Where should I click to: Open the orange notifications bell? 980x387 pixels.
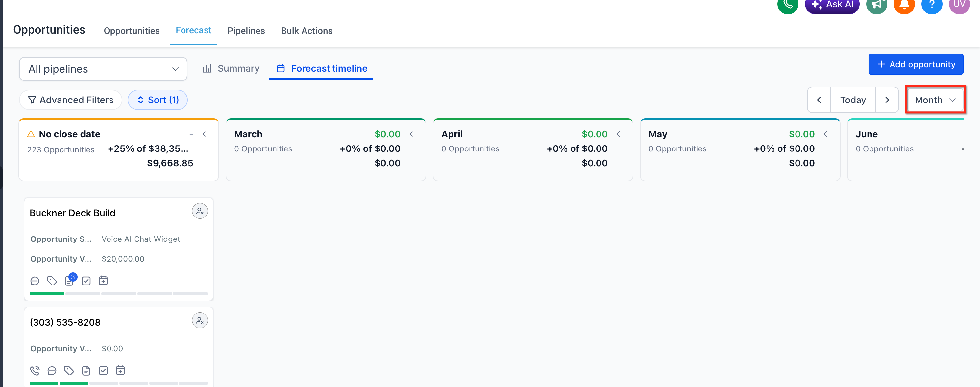(x=904, y=5)
